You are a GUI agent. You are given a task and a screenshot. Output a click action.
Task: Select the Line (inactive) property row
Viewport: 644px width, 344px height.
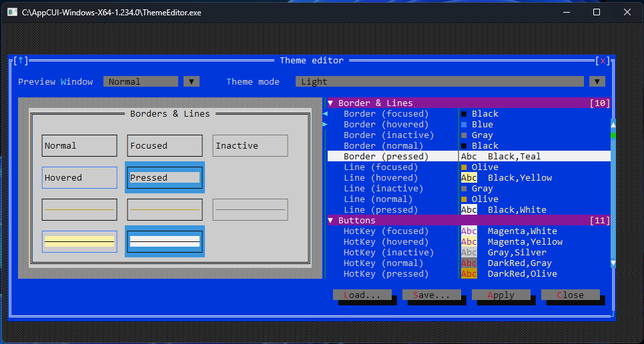point(469,189)
